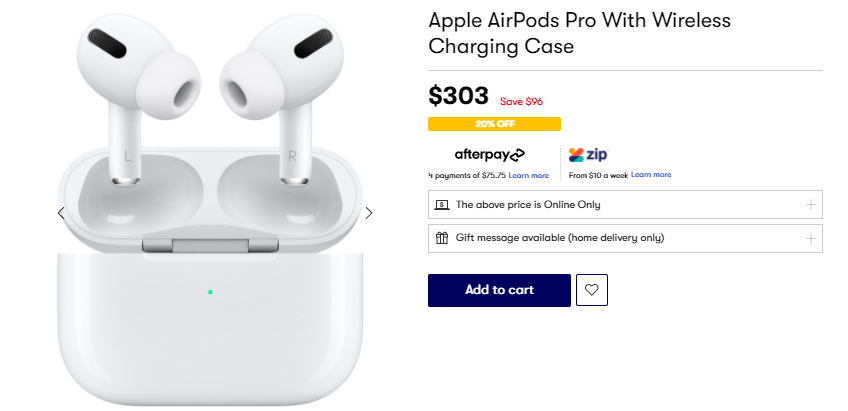The image size is (848, 411).
Task: Open 'Gift message available' row
Action: [625, 238]
